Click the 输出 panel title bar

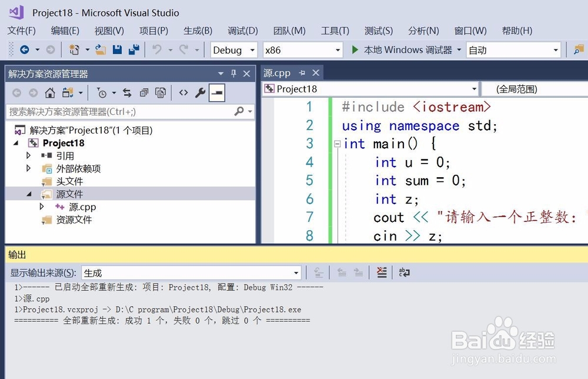click(x=296, y=255)
